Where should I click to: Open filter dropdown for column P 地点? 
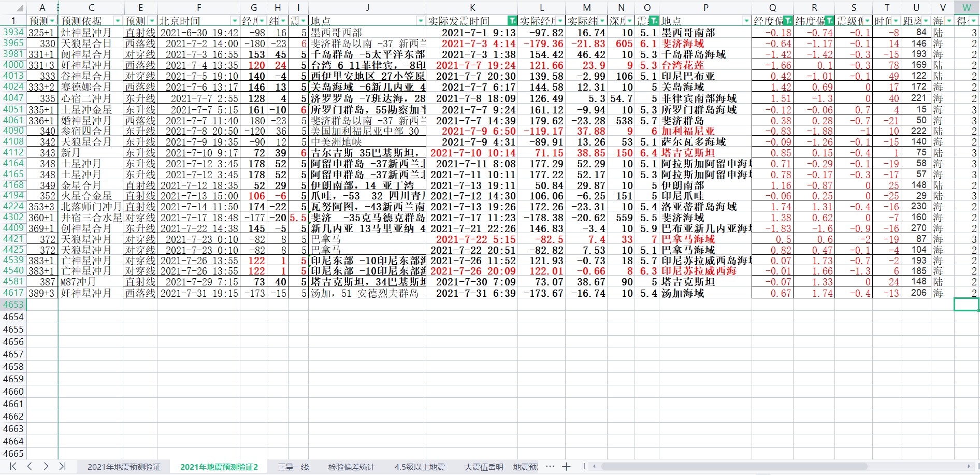click(746, 21)
